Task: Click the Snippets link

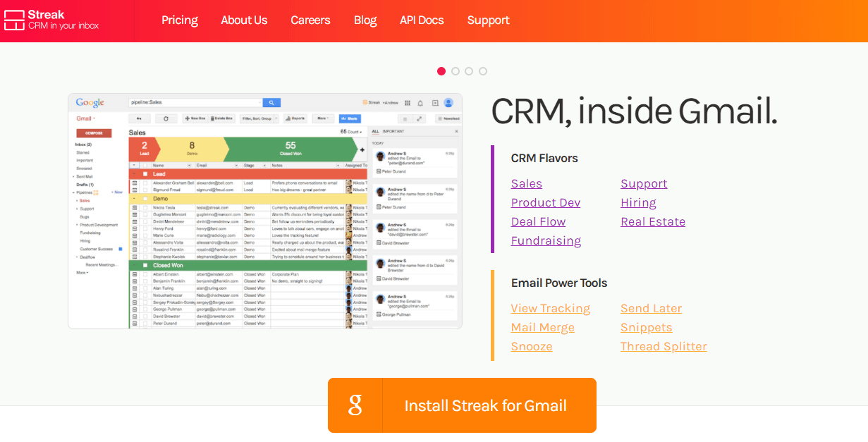Action: point(647,328)
